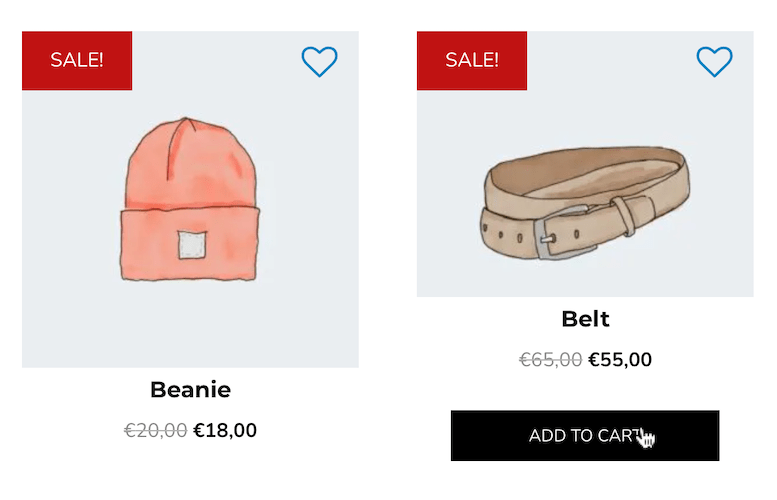
Task: Click the SALE! badge on the Belt
Action: pyautogui.click(x=472, y=60)
